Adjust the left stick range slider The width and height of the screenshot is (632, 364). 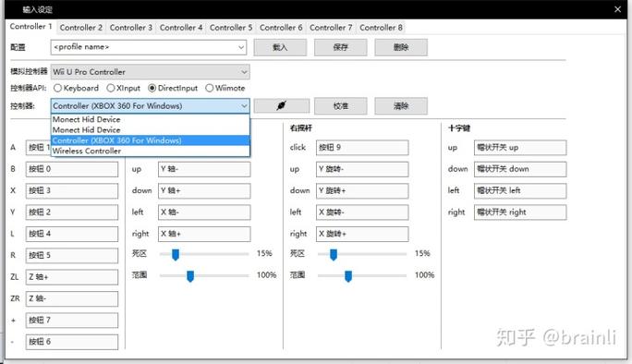tap(190, 275)
